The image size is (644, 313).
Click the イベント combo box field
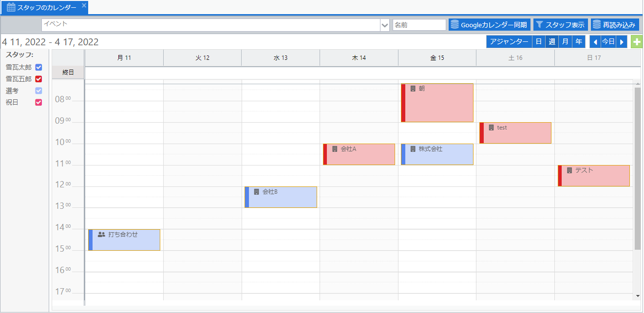point(211,25)
